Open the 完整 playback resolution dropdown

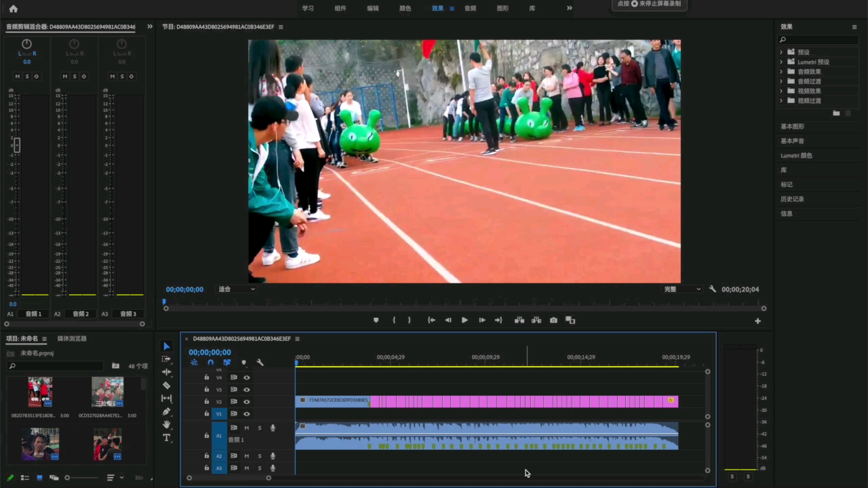(x=682, y=289)
